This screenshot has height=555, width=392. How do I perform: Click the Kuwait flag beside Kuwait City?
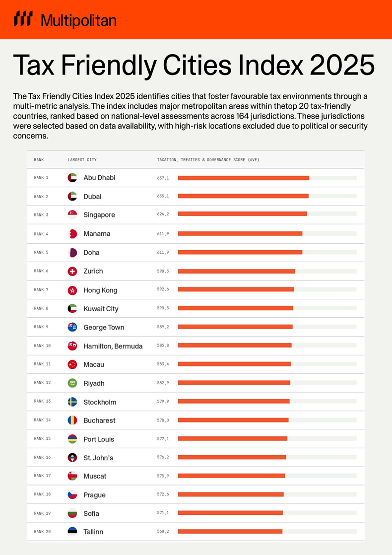click(72, 308)
